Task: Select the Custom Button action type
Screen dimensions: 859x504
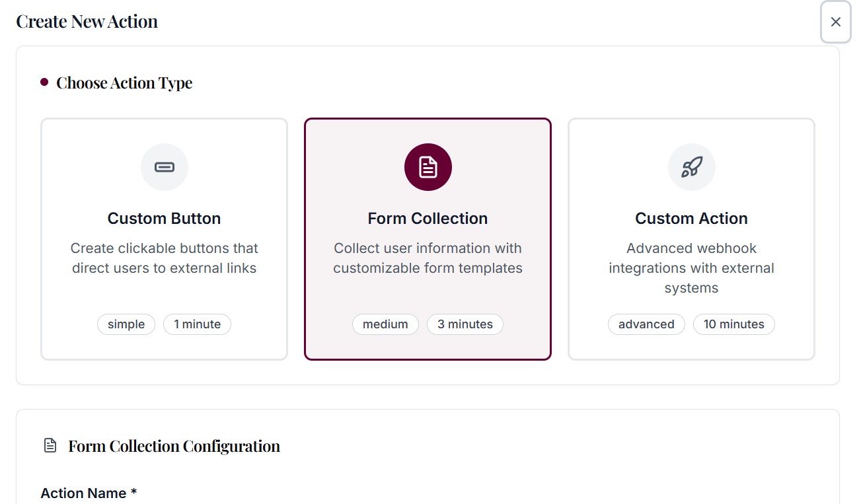Action: click(x=164, y=238)
